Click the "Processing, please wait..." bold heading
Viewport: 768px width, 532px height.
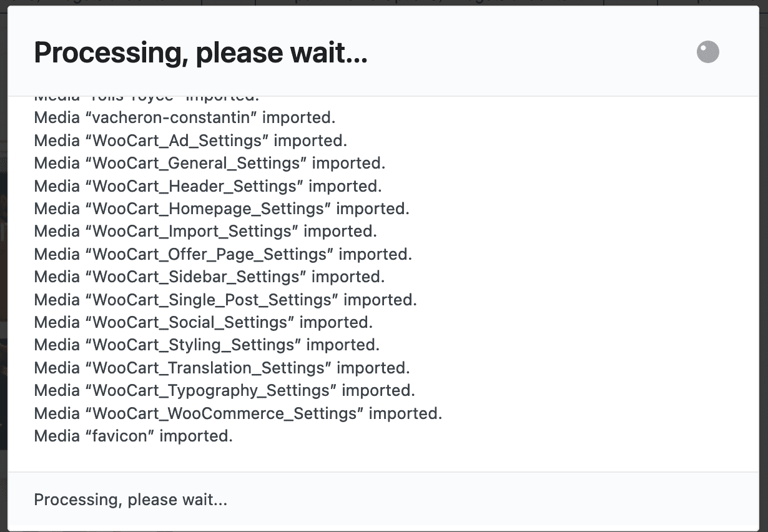pyautogui.click(x=200, y=53)
